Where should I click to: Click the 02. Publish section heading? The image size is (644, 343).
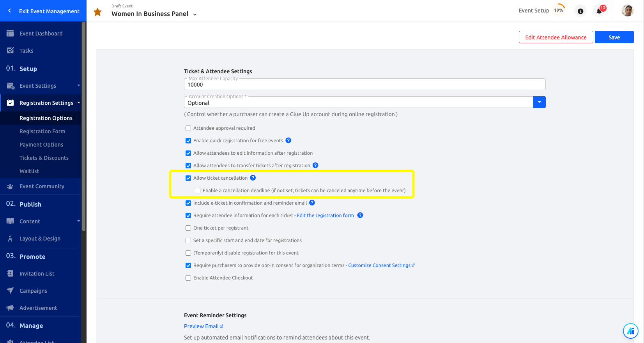(24, 204)
